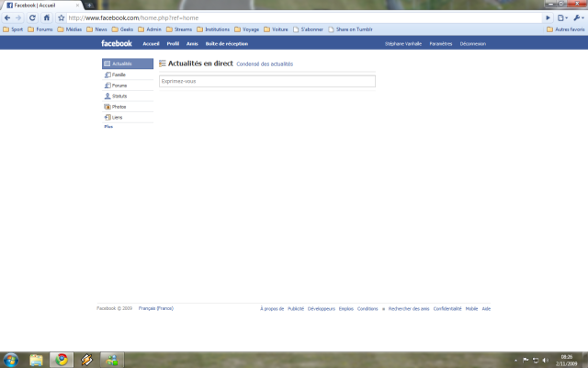Open the Forums bookmarks folder

[40, 29]
